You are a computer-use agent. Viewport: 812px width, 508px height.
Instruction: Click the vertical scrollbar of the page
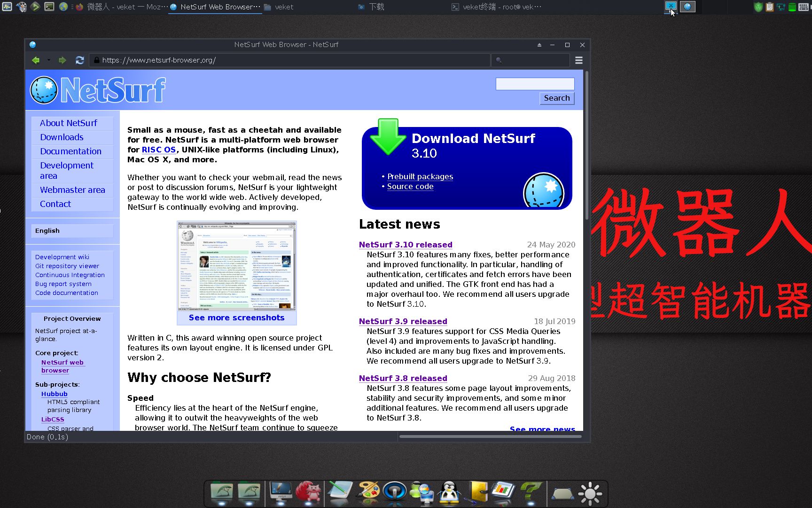click(x=586, y=146)
